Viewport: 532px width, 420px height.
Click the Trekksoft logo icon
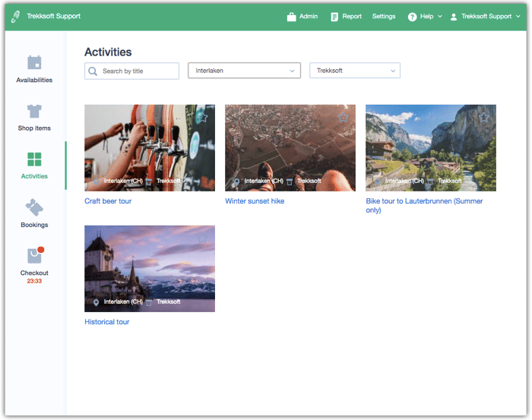click(x=15, y=16)
